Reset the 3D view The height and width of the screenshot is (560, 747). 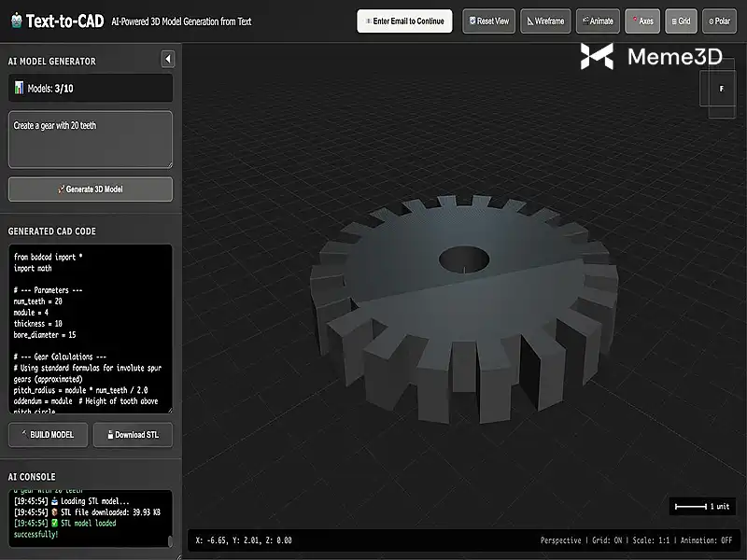coord(488,21)
